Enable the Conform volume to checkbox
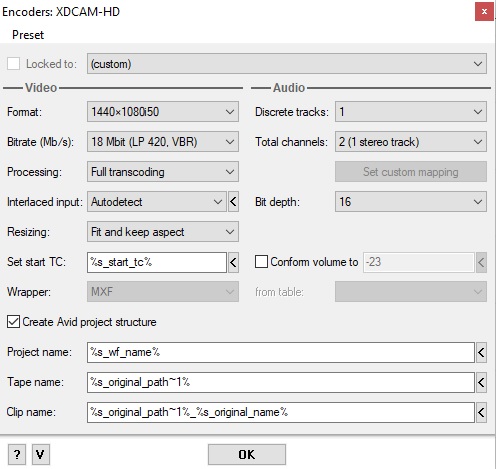 pos(261,262)
